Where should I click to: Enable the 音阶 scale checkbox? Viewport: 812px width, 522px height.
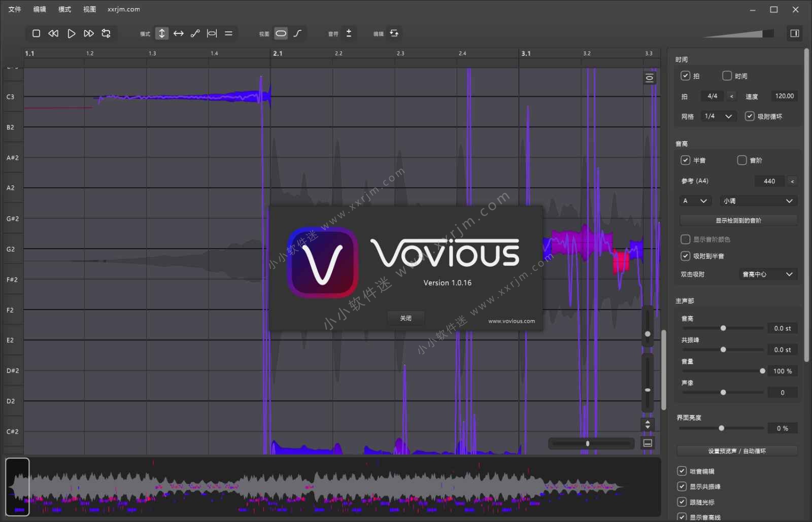(741, 160)
